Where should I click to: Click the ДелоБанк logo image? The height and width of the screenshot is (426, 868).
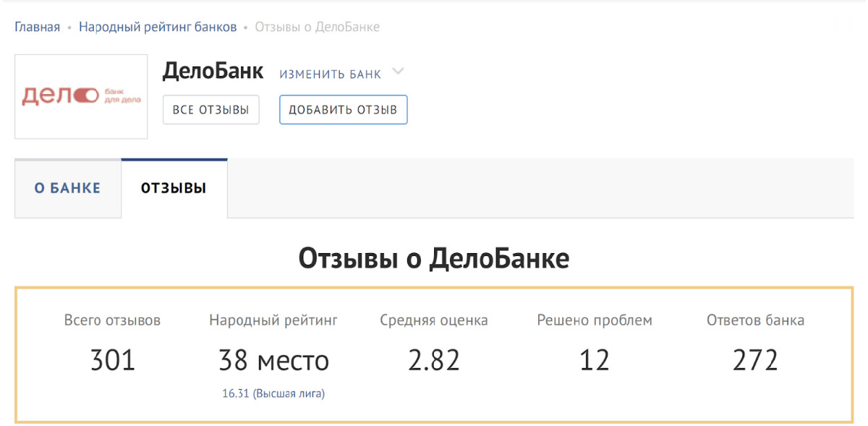point(81,96)
